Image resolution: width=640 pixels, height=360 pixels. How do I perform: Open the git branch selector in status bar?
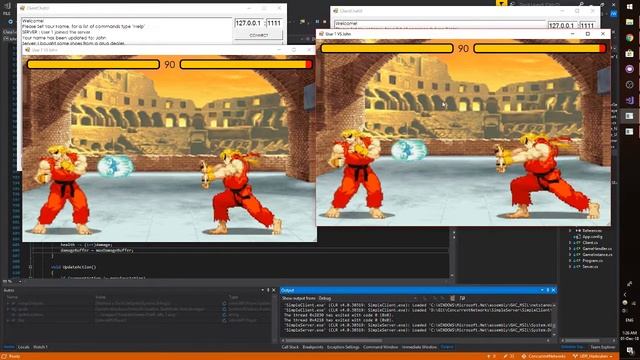592,356
